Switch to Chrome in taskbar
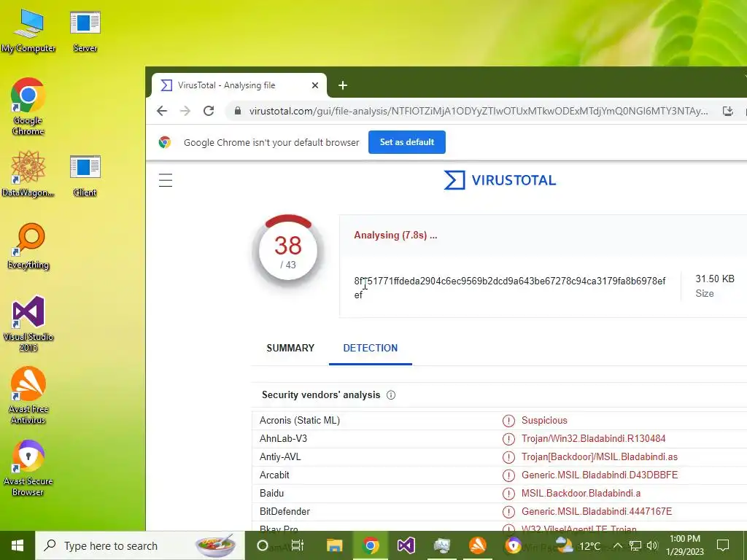Image resolution: width=747 pixels, height=560 pixels. (x=370, y=545)
